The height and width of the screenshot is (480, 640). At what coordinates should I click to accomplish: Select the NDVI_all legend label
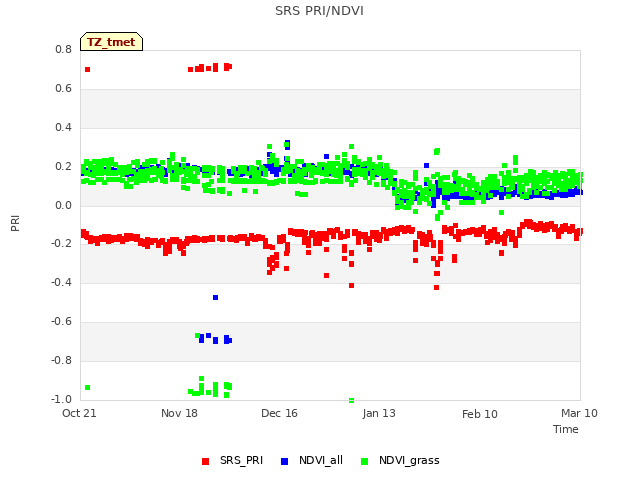pos(321,460)
